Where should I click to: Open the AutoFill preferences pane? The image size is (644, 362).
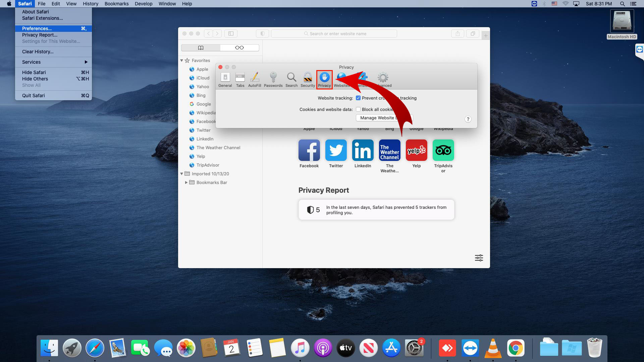(255, 79)
